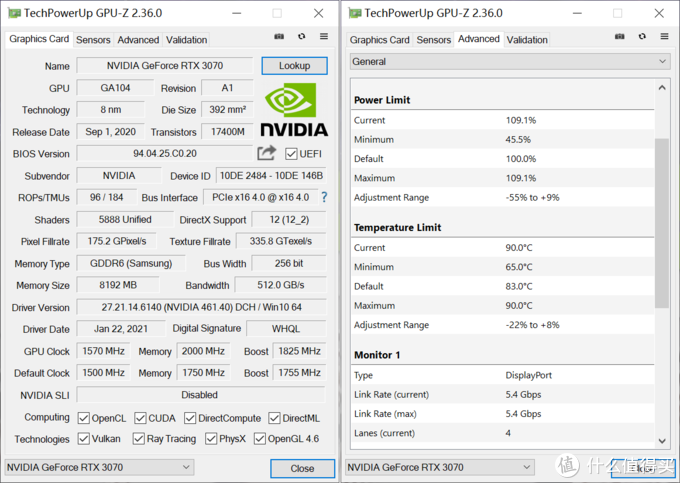
Task: Click Close button in left window
Action: point(302,468)
